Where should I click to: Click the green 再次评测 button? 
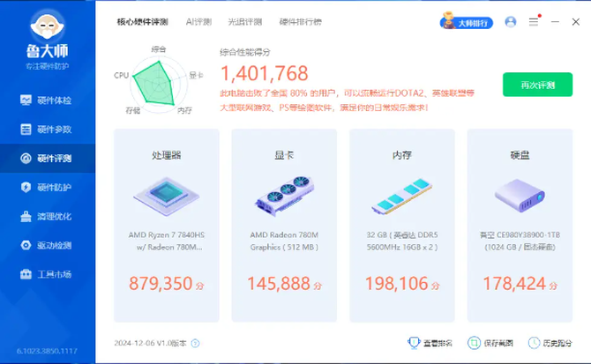[x=537, y=85]
